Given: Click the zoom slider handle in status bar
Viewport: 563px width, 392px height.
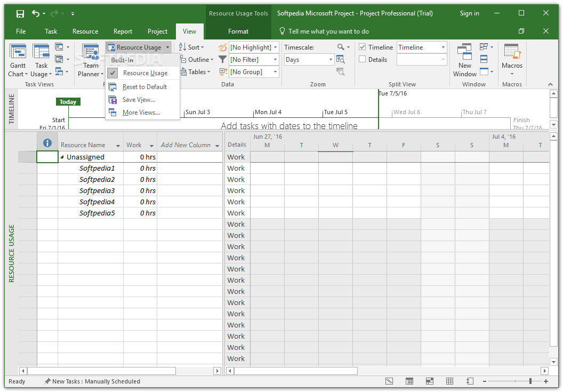Looking at the screenshot, I should coord(530,381).
